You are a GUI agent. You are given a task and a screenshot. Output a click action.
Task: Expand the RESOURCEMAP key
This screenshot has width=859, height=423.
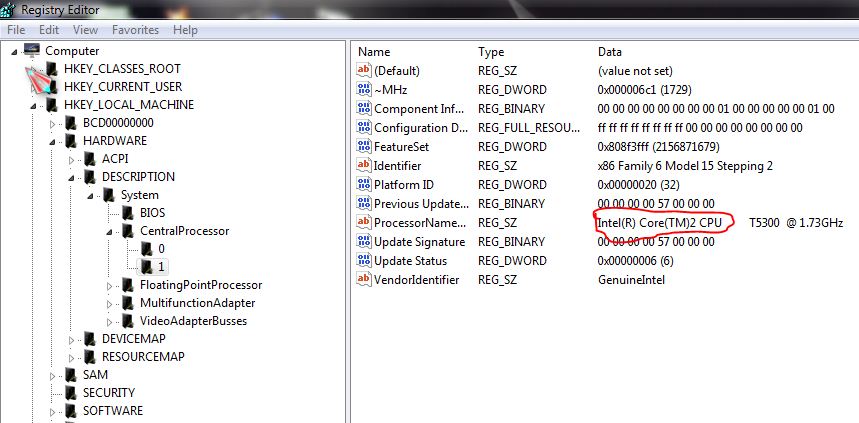pyautogui.click(x=71, y=358)
